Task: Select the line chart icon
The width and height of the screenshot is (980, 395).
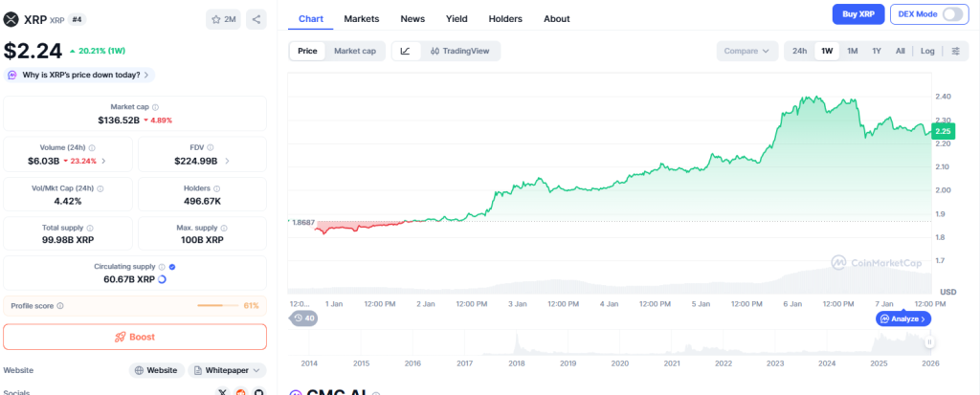Action: pos(405,51)
